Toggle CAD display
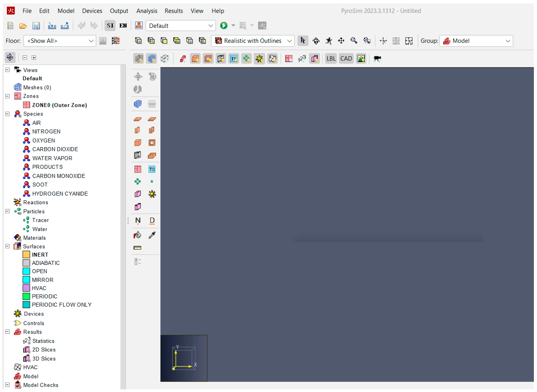This screenshot has height=392, width=537. (x=346, y=59)
